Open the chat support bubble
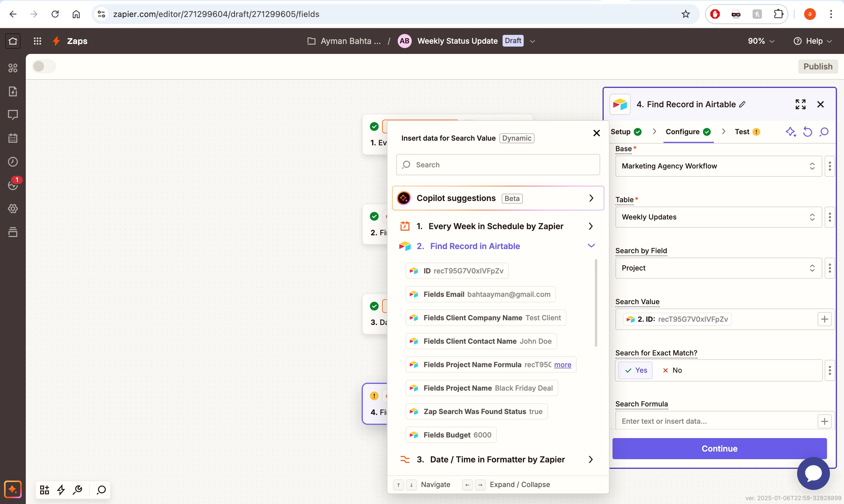This screenshot has width=844, height=504. coord(813,473)
